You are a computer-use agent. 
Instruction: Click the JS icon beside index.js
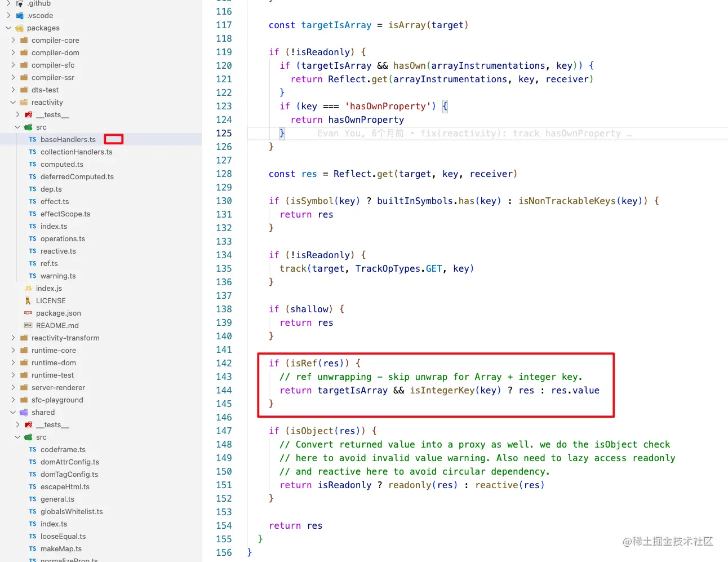coord(28,289)
